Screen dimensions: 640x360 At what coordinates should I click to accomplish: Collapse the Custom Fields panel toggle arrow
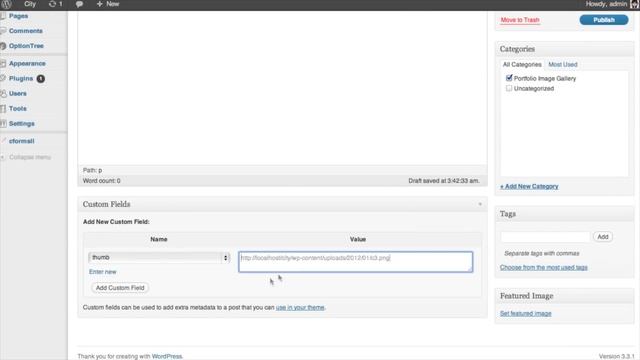coord(480,204)
